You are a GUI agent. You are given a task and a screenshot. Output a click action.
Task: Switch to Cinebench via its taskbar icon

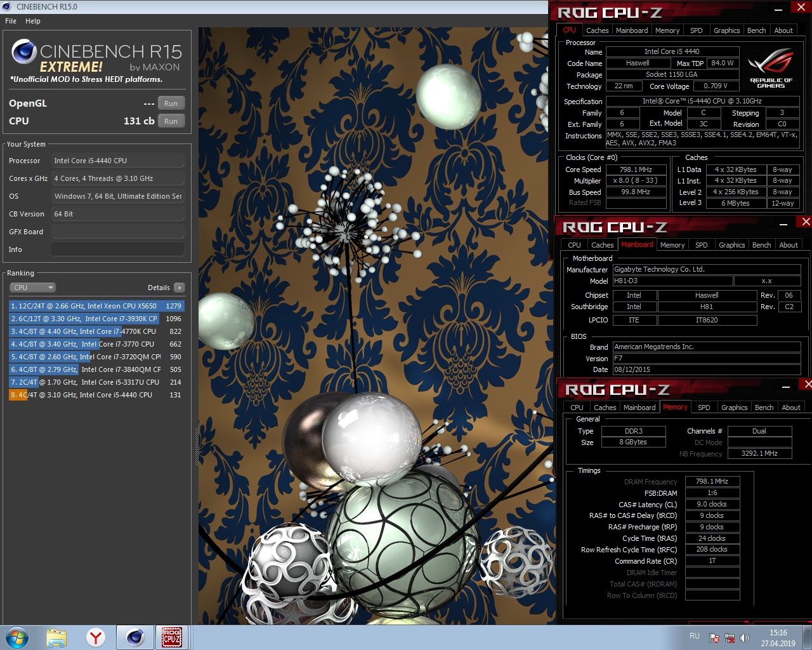[x=135, y=637]
